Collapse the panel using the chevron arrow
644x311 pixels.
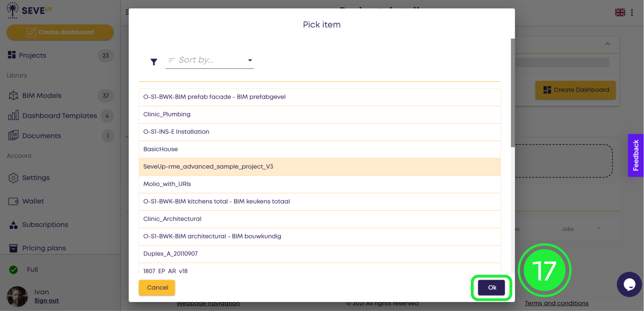tap(608, 44)
